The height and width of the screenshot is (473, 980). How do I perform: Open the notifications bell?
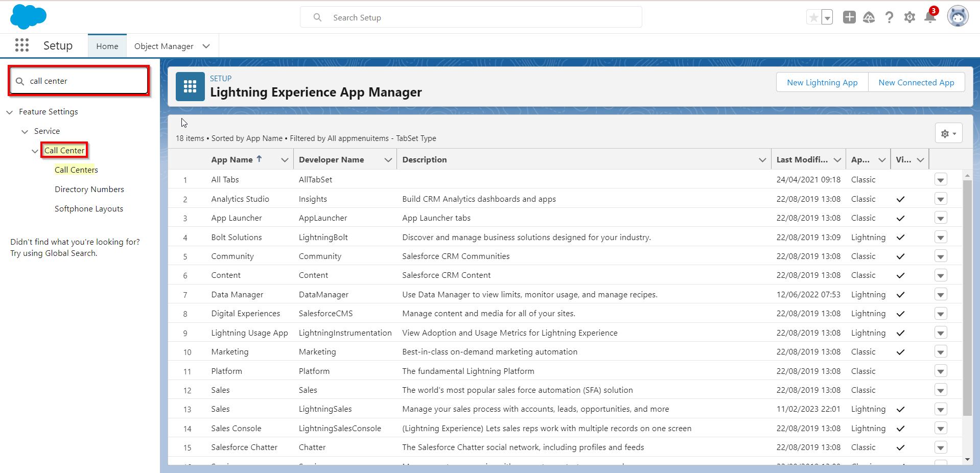pos(930,17)
